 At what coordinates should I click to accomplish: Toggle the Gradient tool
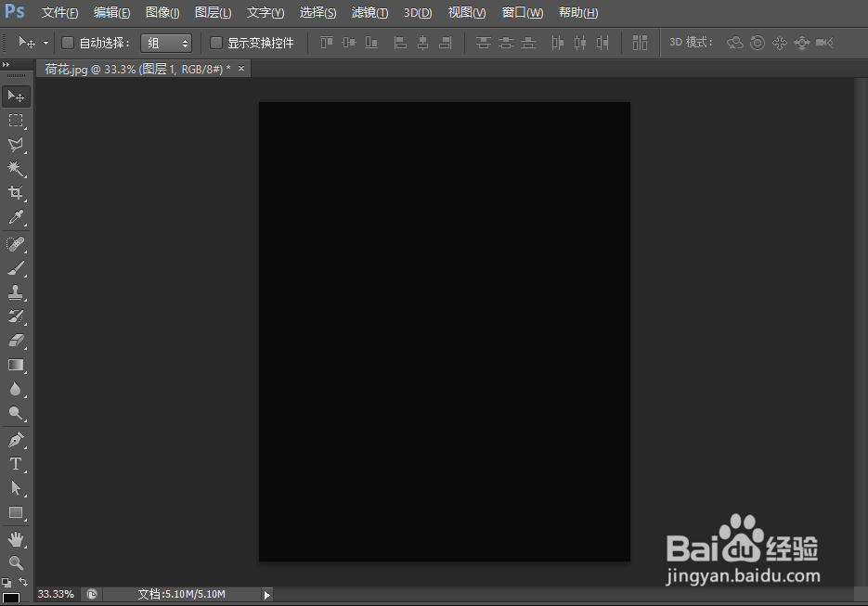(x=16, y=365)
